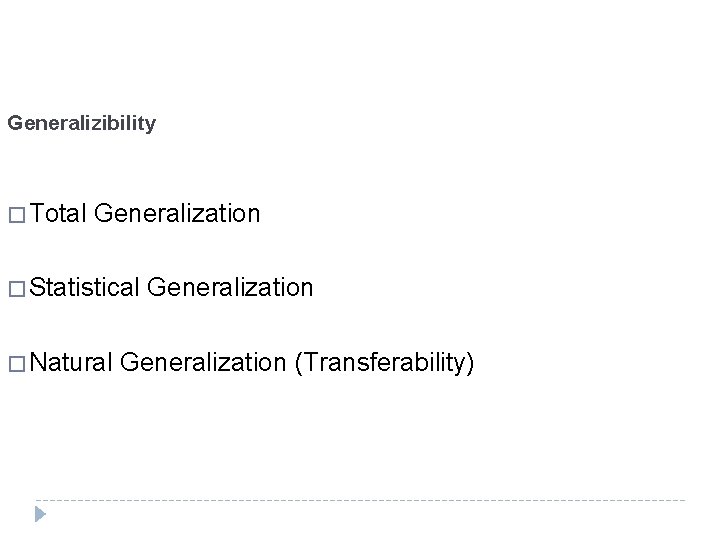Screen dimensions: 720x540
Task: Click the square bullet before Natural
Action: pos(15,363)
